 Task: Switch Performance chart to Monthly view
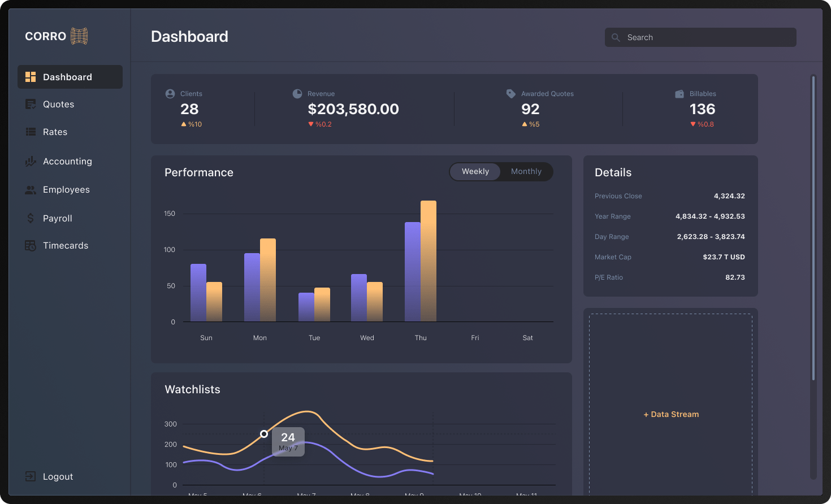tap(526, 172)
